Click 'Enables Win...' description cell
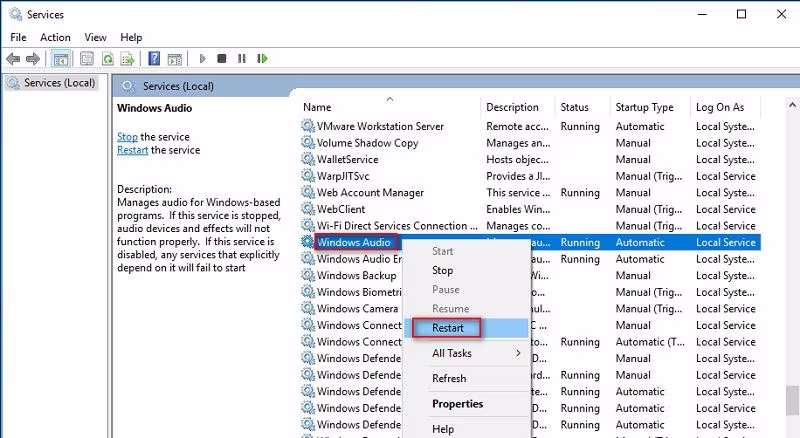This screenshot has width=800, height=438. pos(518,209)
